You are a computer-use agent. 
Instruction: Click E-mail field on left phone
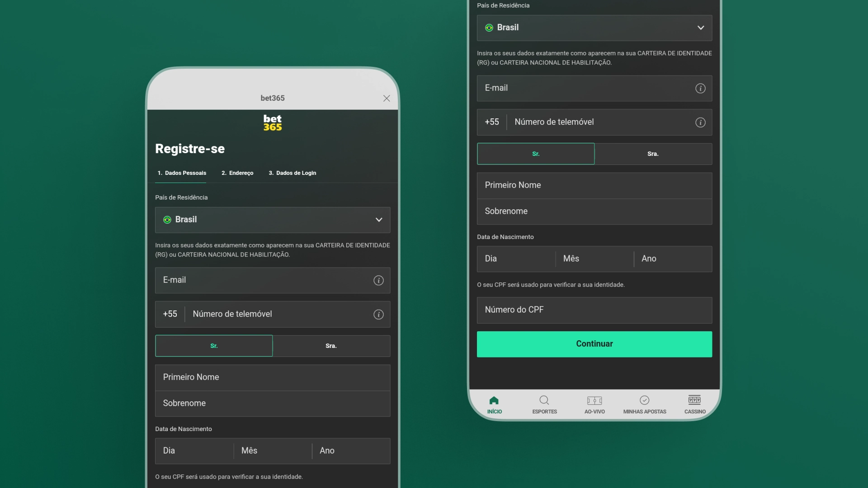click(273, 281)
